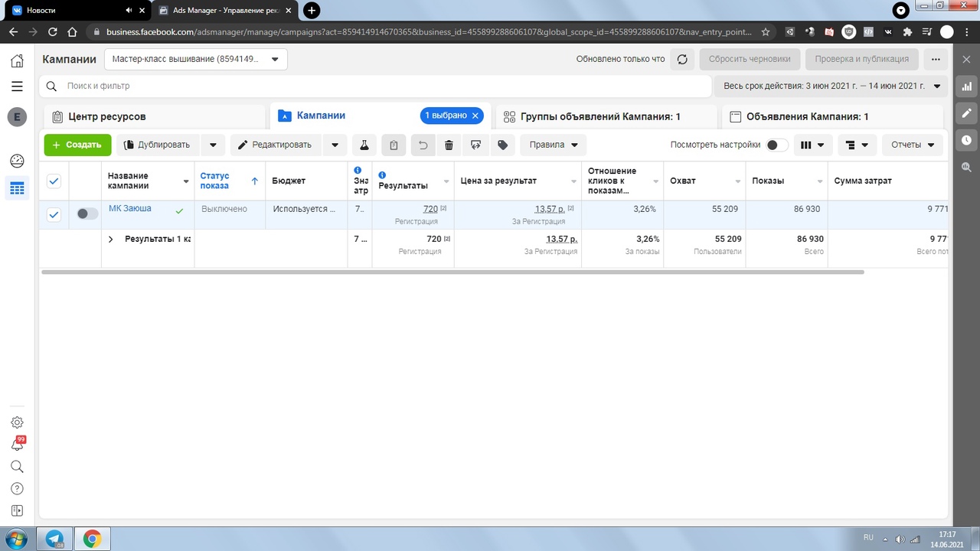980x551 pixels.
Task: Toggle the select-all campaigns checkbox
Action: 54,181
